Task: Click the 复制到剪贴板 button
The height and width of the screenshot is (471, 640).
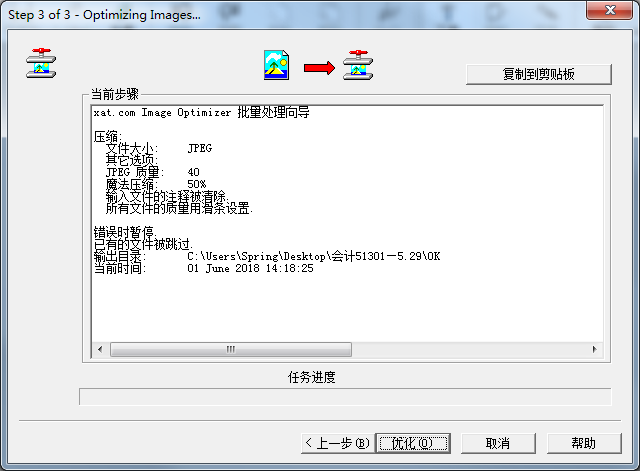Action: pyautogui.click(x=539, y=74)
